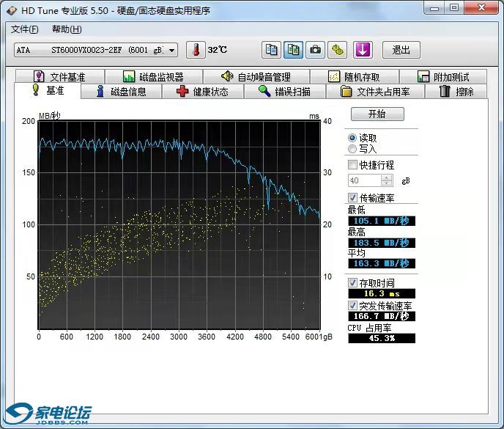Click the minimum value 105.1 MB/秒
Screen dimensions: 504x429
pos(382,221)
